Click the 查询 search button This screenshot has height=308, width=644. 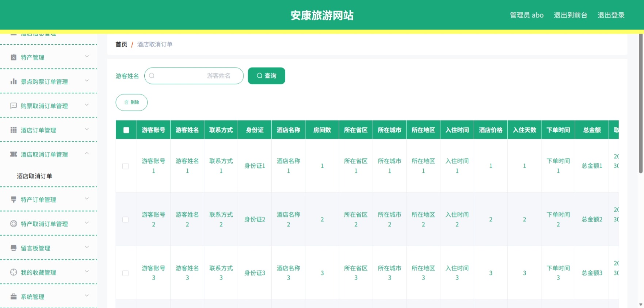tap(266, 76)
